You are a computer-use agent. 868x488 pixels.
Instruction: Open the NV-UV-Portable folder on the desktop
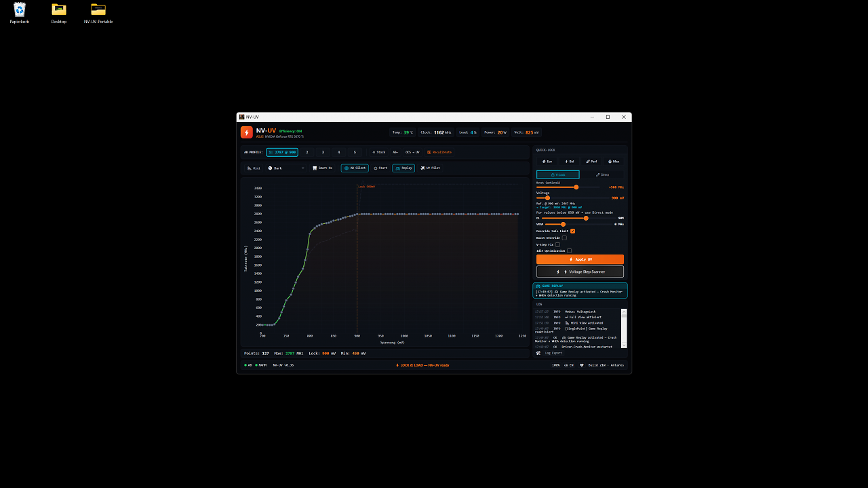pos(98,14)
